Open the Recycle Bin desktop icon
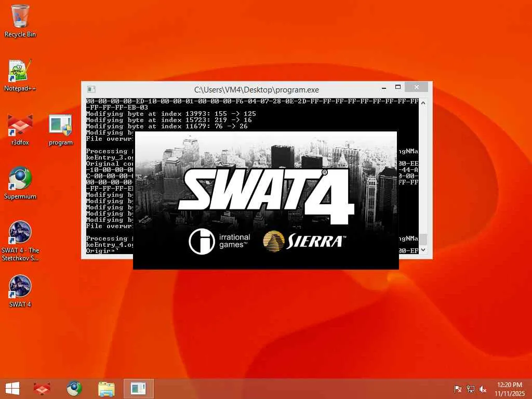 click(20, 21)
